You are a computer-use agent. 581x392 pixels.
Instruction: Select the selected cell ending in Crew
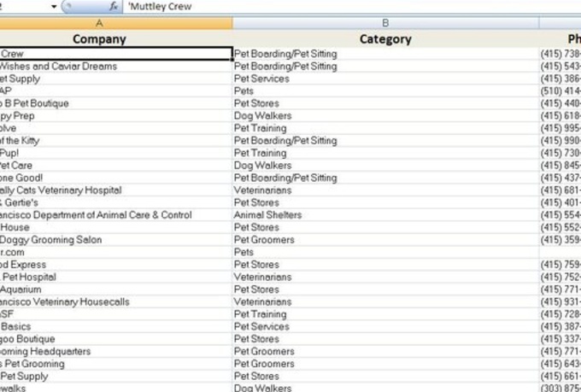tap(116, 54)
